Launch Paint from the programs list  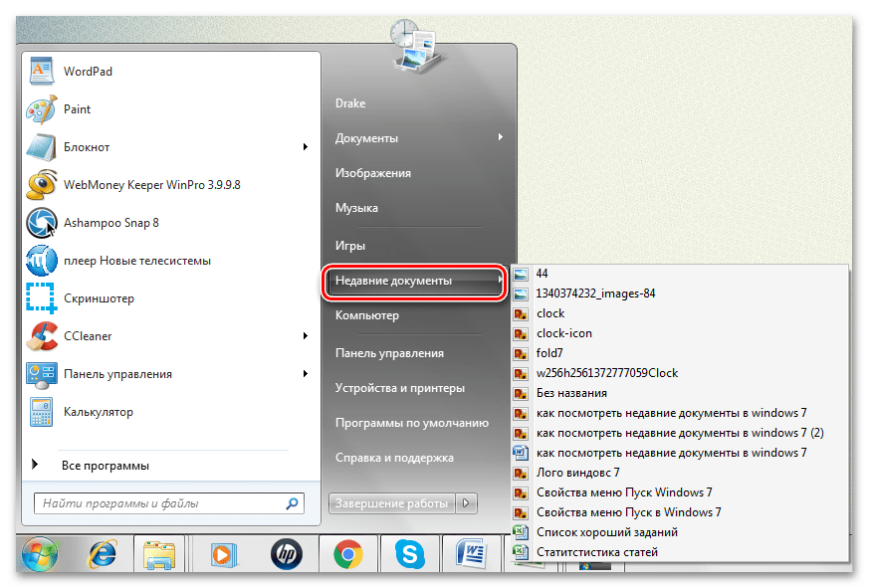77,109
